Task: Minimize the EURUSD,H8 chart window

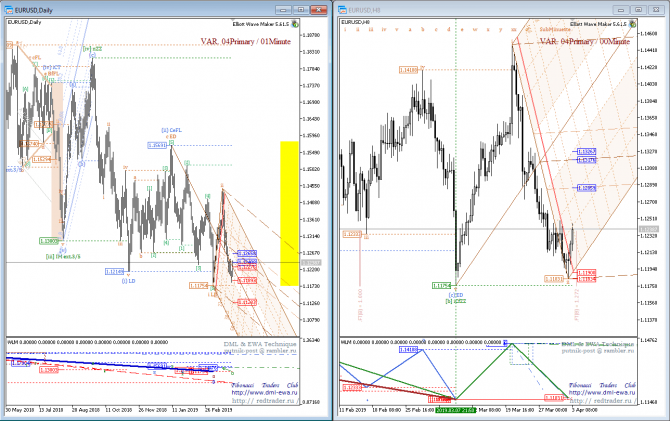Action: click(x=621, y=9)
